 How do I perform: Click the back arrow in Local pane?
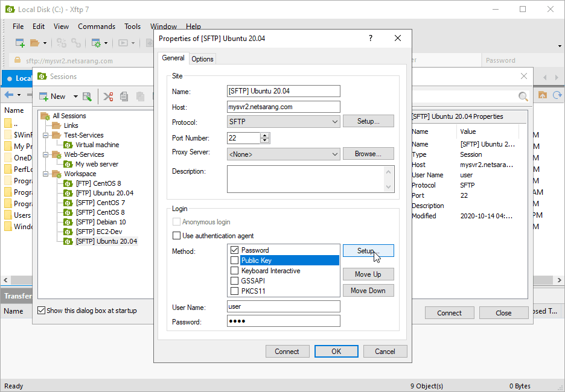tap(9, 95)
